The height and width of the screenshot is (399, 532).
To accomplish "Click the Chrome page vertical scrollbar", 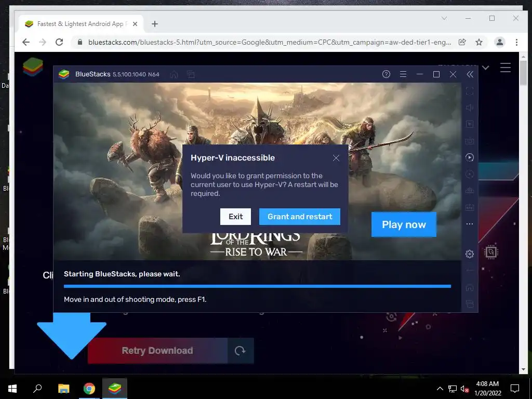I will point(523,72).
